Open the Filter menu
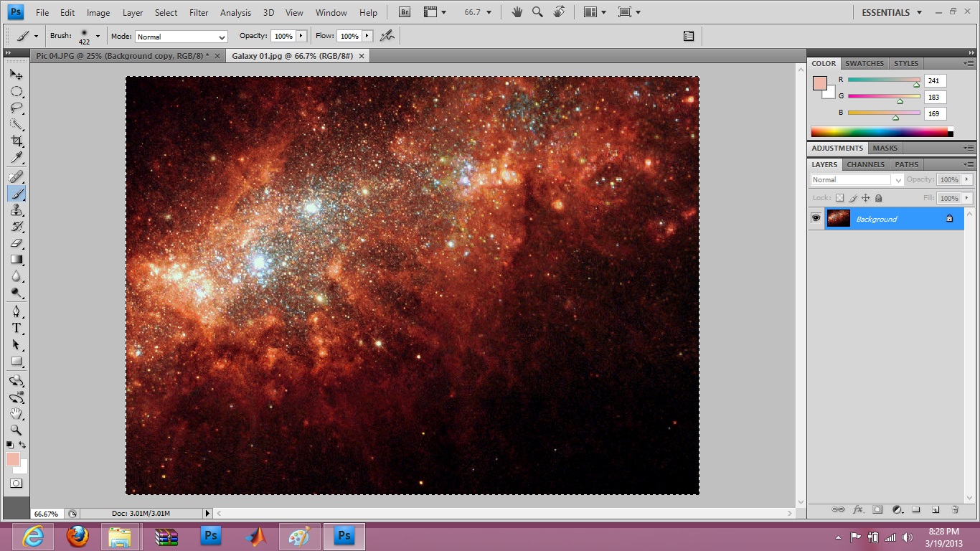 [x=199, y=13]
